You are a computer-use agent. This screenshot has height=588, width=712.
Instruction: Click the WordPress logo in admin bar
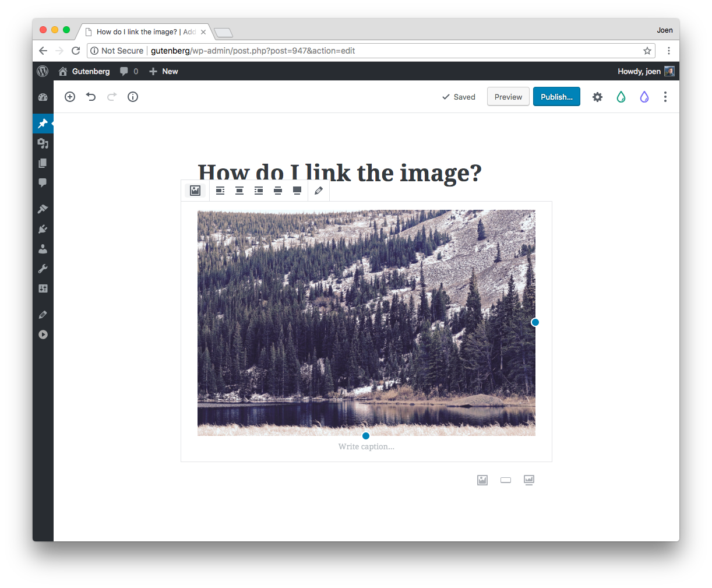point(43,71)
